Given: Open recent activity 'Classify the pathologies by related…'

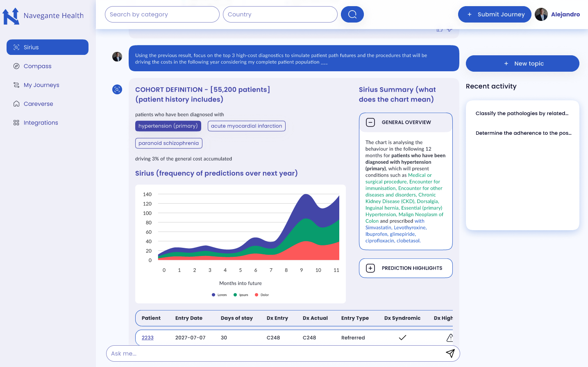Looking at the screenshot, I should (x=522, y=113).
